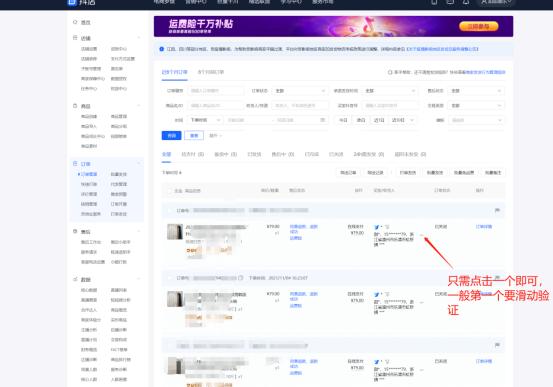Open 订单管理 in the sidebar
This screenshot has height=387, width=553.
[x=89, y=174]
